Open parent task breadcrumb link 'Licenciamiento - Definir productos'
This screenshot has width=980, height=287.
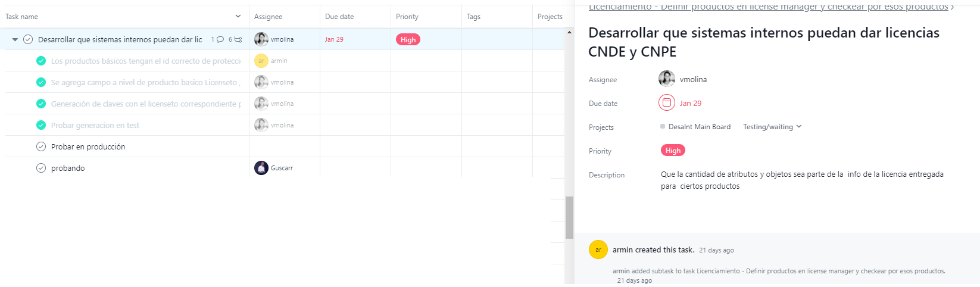click(x=768, y=7)
